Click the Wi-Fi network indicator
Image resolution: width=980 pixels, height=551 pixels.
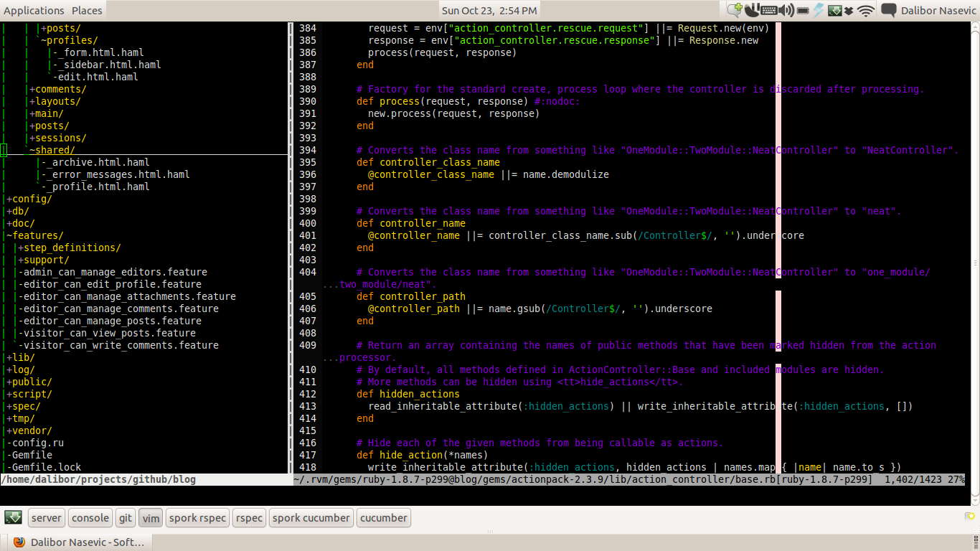click(x=866, y=10)
